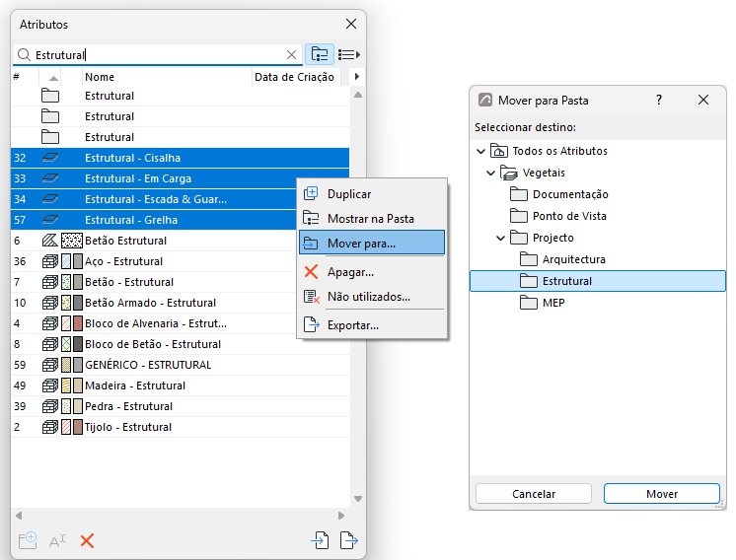
Task: Click Cancelar in Mover para Pasta
Action: pos(534,494)
